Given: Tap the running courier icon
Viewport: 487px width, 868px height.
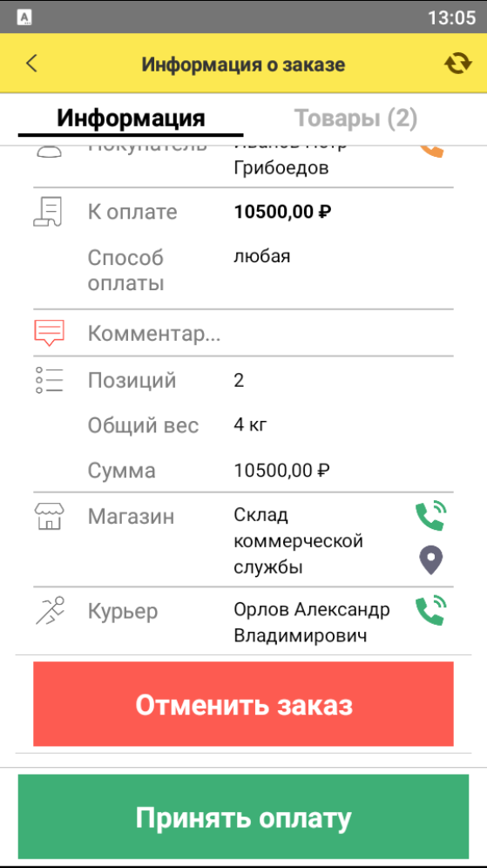Looking at the screenshot, I should click(x=51, y=611).
